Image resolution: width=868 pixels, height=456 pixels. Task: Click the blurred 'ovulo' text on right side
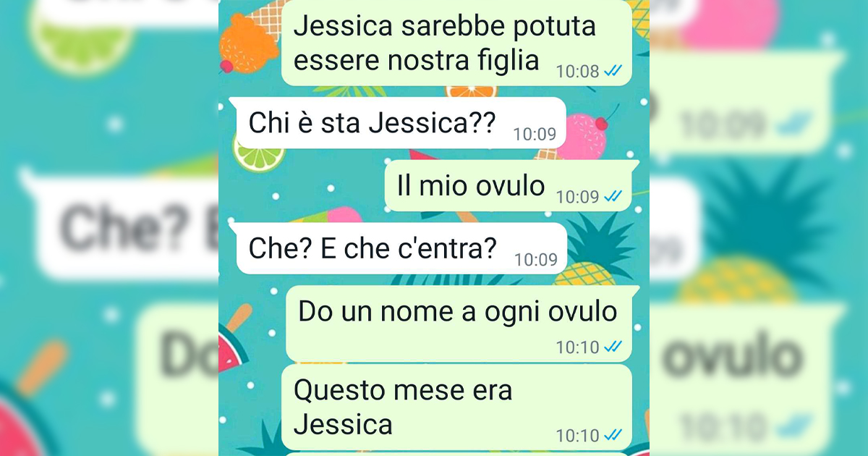point(732,356)
